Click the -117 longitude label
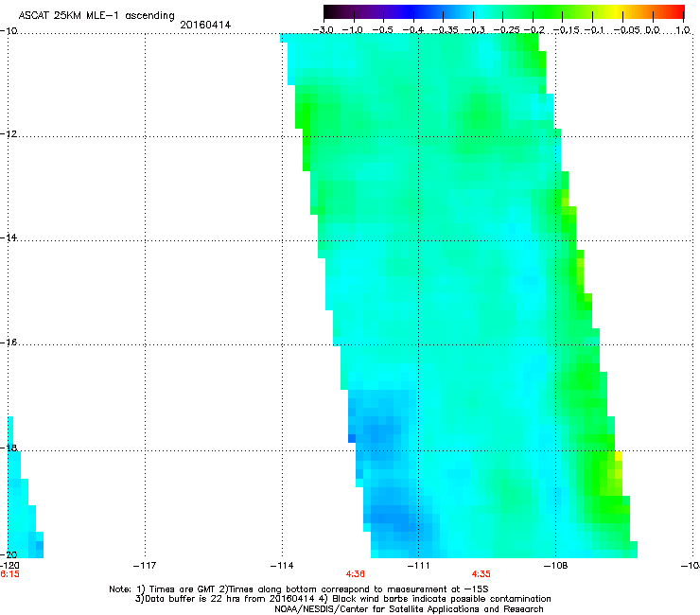This screenshot has width=700, height=615. point(145,566)
